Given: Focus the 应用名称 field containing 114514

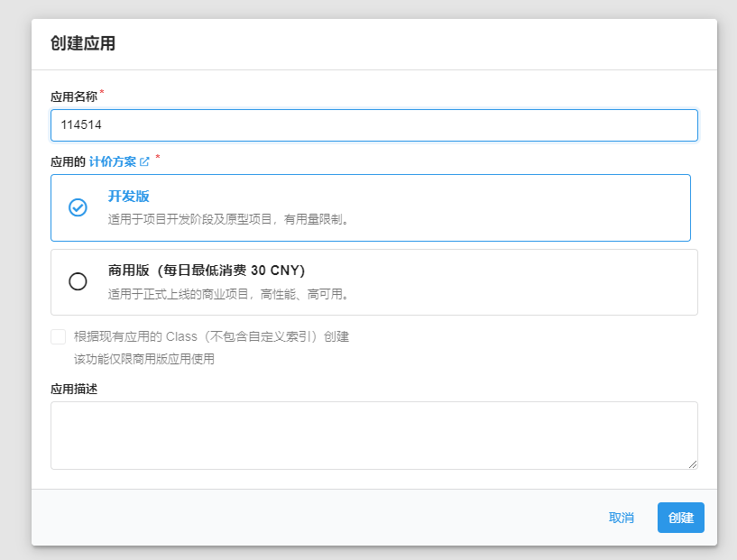Looking at the screenshot, I should (373, 125).
